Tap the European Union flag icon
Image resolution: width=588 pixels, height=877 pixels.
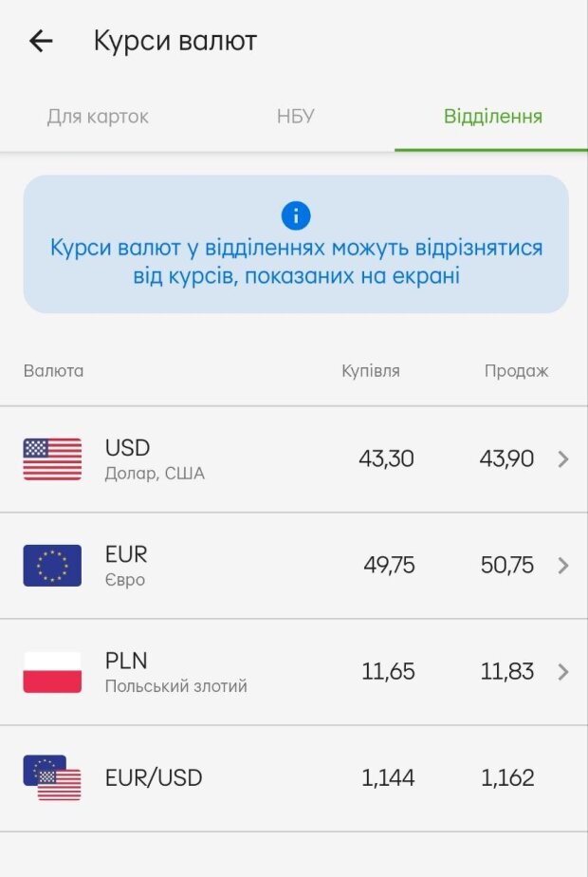(x=52, y=566)
